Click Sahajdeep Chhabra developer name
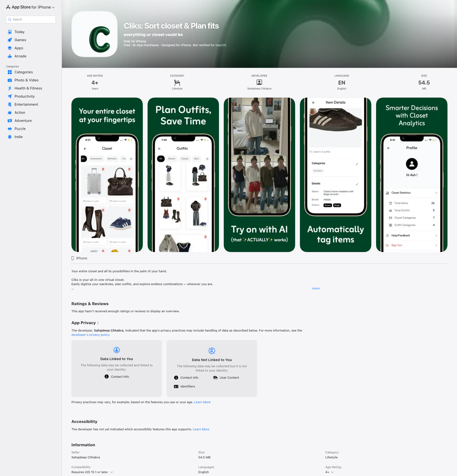This screenshot has width=457, height=476. (x=259, y=89)
